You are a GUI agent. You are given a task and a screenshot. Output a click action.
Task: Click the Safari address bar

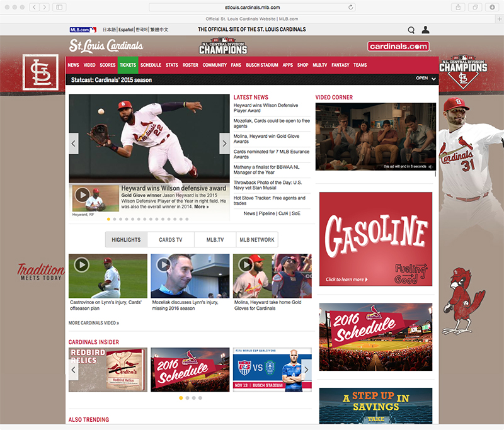pos(252,7)
